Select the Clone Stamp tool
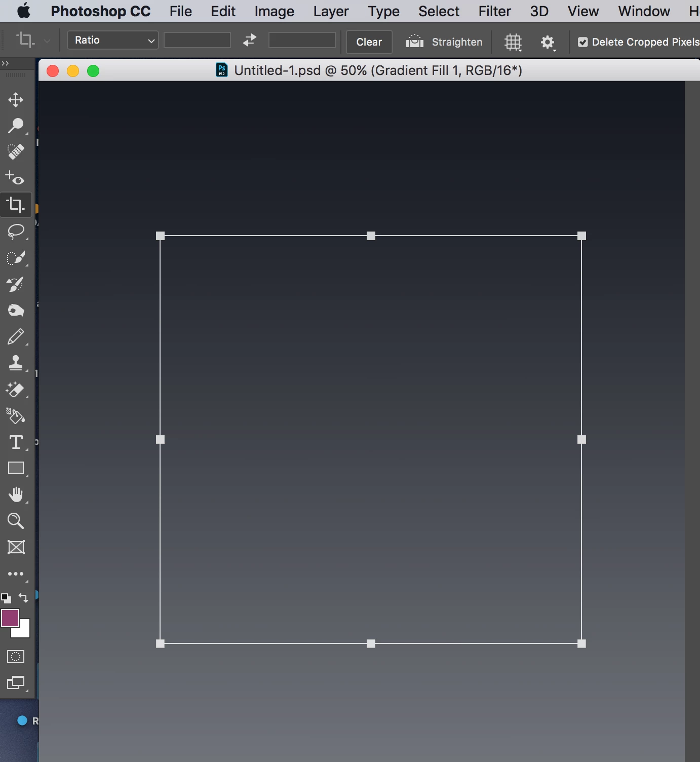This screenshot has height=762, width=700. [x=16, y=363]
